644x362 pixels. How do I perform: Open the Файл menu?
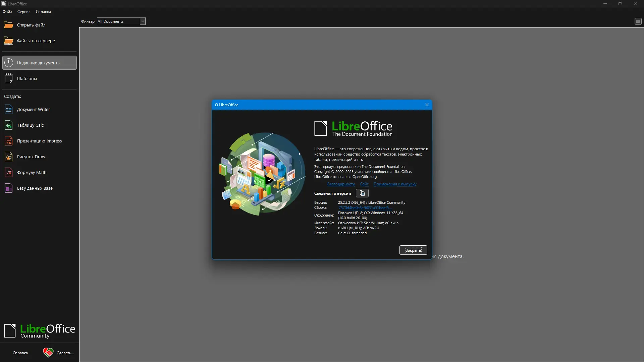(x=7, y=12)
